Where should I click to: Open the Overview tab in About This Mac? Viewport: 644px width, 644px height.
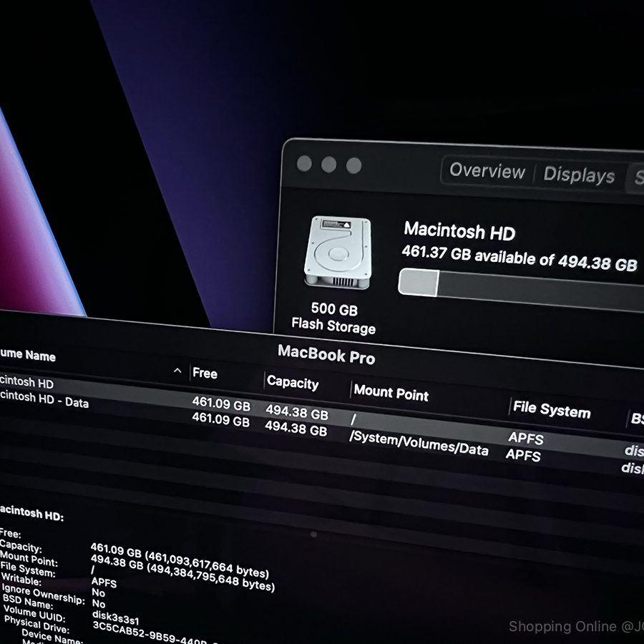tap(487, 170)
